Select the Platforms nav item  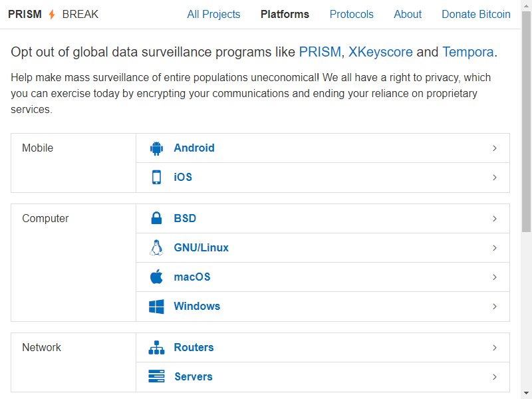tap(285, 14)
